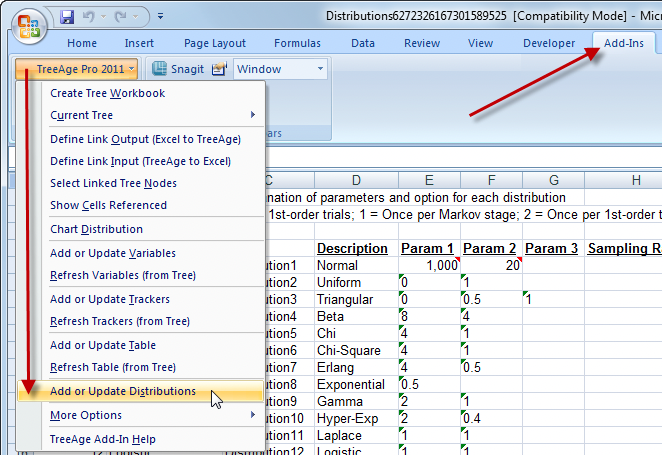The height and width of the screenshot is (455, 663).
Task: Choose Refresh Variables (from Tree)
Action: [x=140, y=275]
